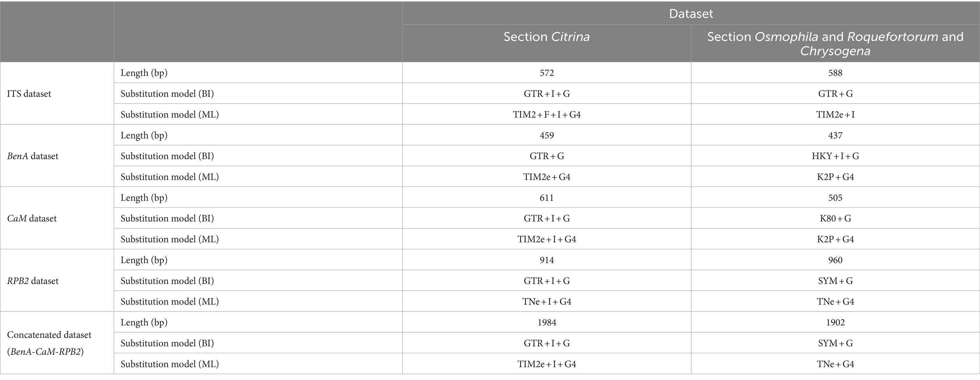Select the TNe+I+G4 model cell
The width and height of the screenshot is (980, 380).
click(547, 302)
